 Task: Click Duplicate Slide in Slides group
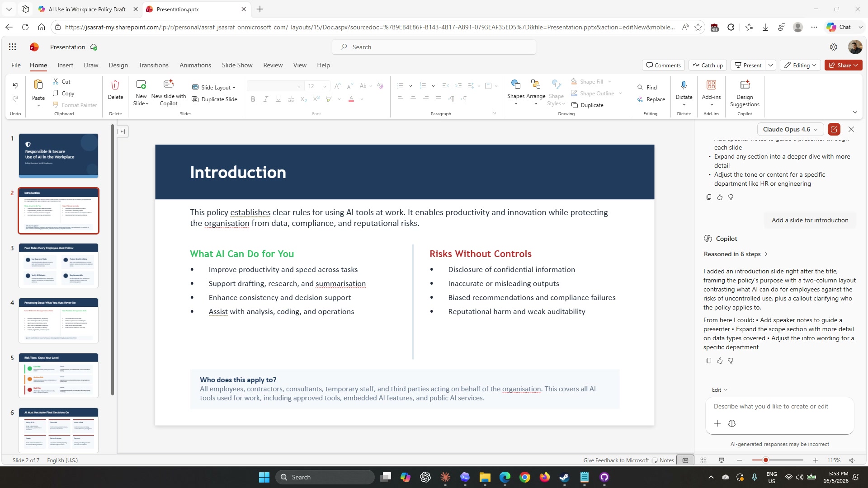(x=214, y=99)
